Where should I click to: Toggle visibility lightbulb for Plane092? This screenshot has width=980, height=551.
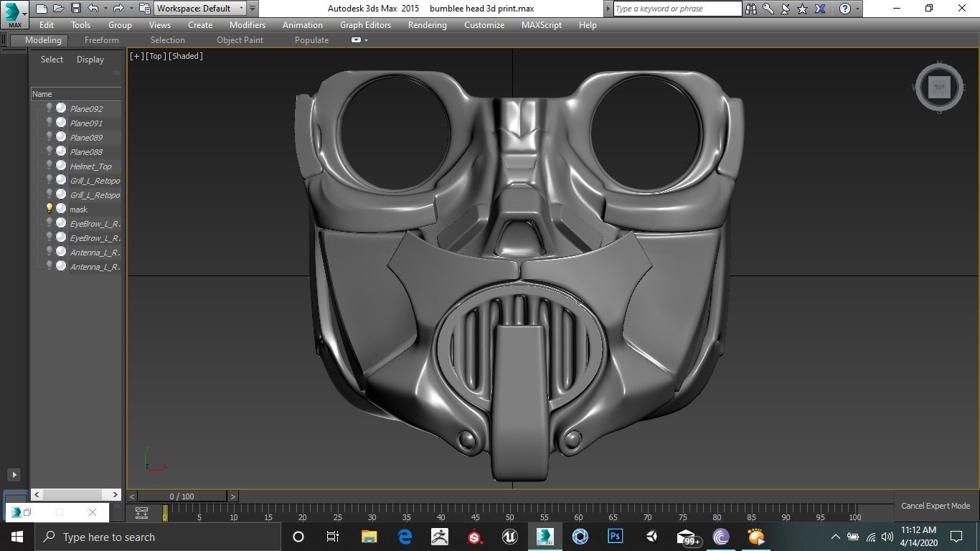tap(50, 108)
